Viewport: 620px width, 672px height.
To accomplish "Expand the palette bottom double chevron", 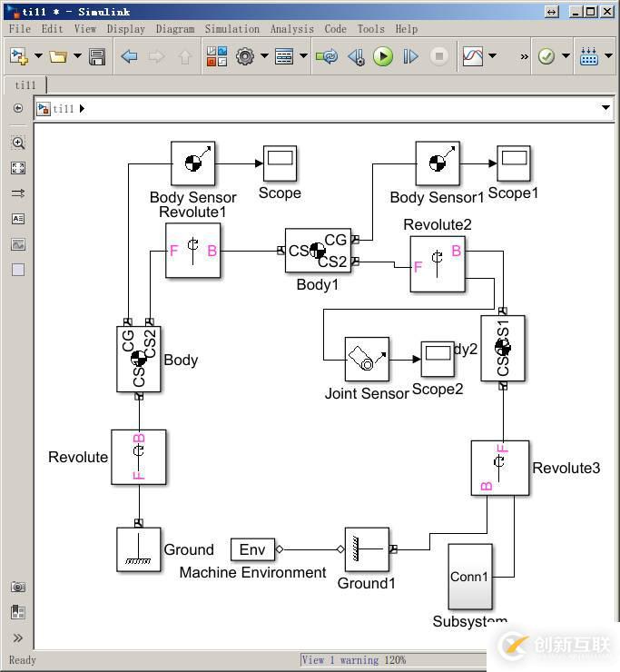I will (x=18, y=638).
